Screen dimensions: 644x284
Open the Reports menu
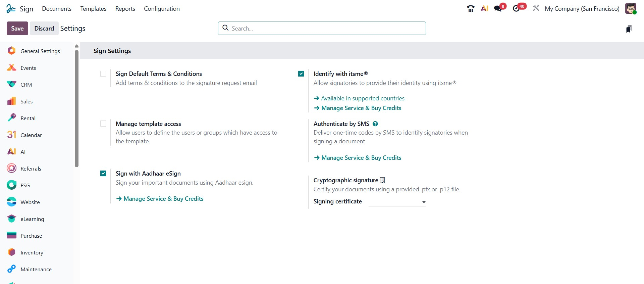click(125, 9)
